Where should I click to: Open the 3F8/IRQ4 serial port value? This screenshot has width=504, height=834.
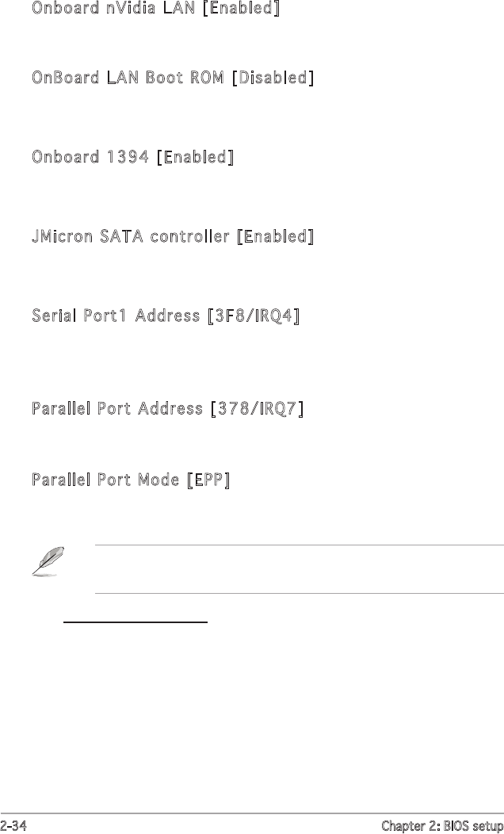click(253, 316)
